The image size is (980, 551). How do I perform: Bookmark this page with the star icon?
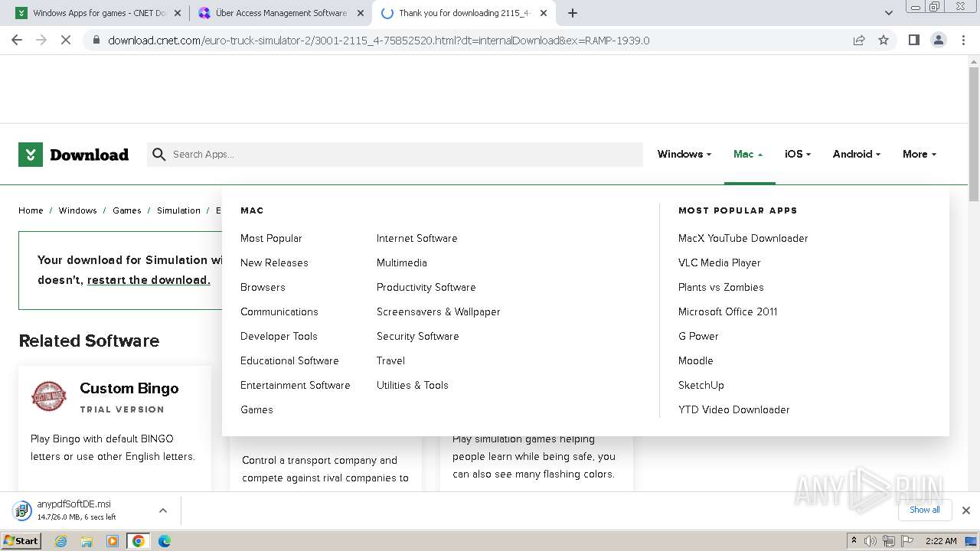coord(884,41)
